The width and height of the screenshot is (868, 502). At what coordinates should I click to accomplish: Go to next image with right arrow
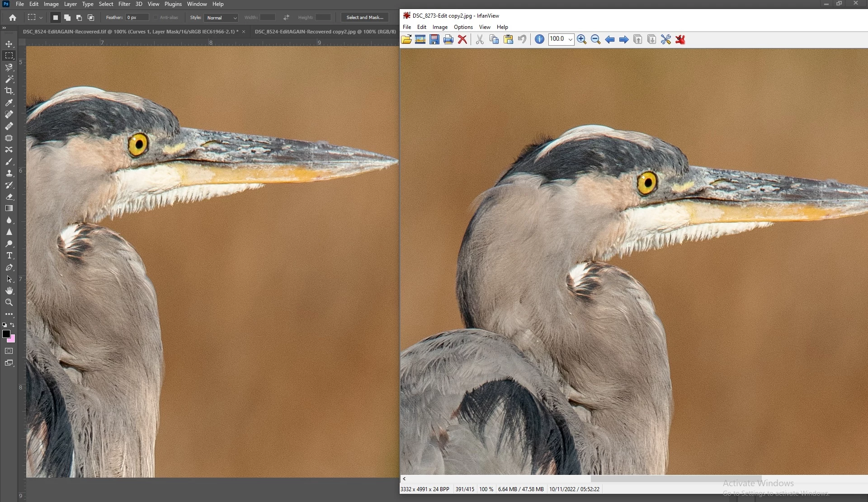[623, 39]
